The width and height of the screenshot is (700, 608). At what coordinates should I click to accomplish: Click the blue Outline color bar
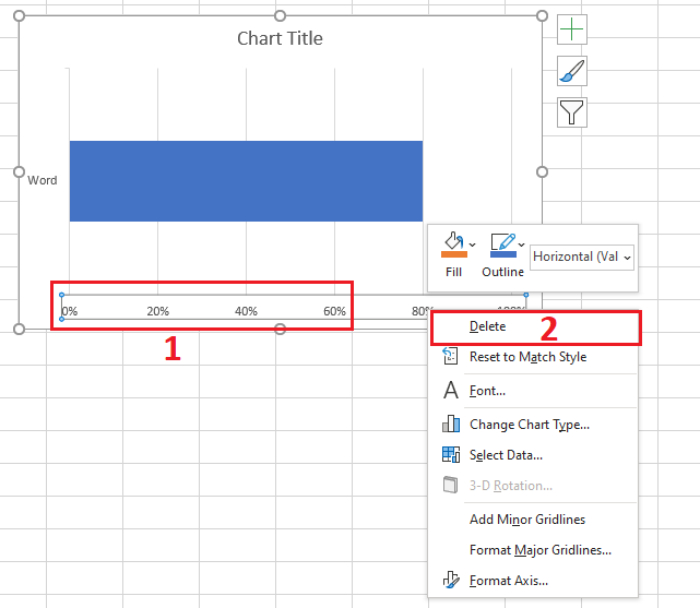(x=503, y=254)
